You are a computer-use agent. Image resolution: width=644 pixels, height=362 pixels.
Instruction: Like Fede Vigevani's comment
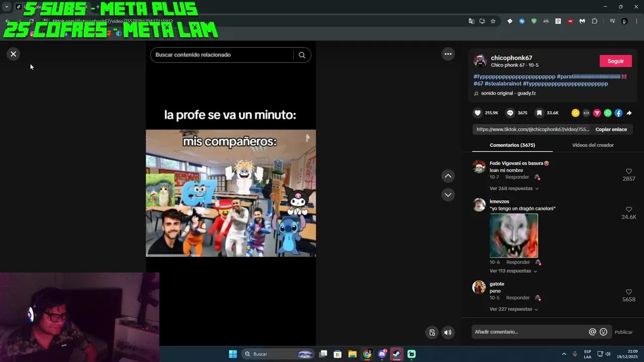tap(628, 171)
